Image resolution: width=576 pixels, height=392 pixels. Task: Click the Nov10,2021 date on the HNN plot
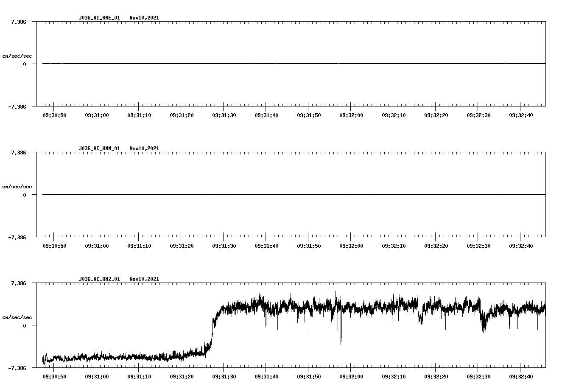[144, 148]
